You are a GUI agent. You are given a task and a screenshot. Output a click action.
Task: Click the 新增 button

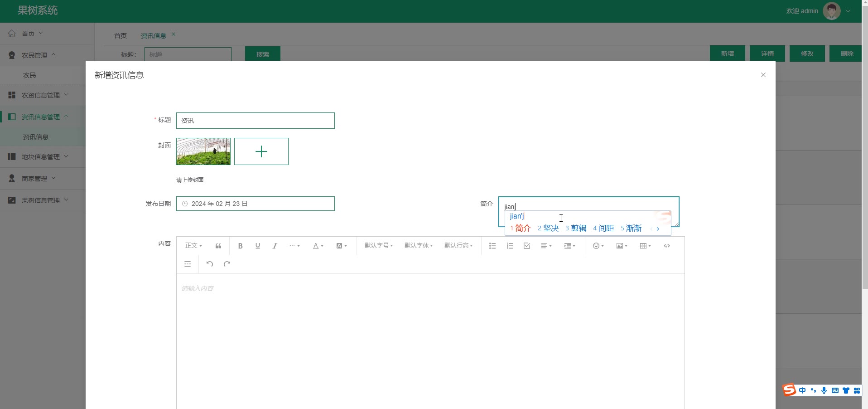(728, 54)
